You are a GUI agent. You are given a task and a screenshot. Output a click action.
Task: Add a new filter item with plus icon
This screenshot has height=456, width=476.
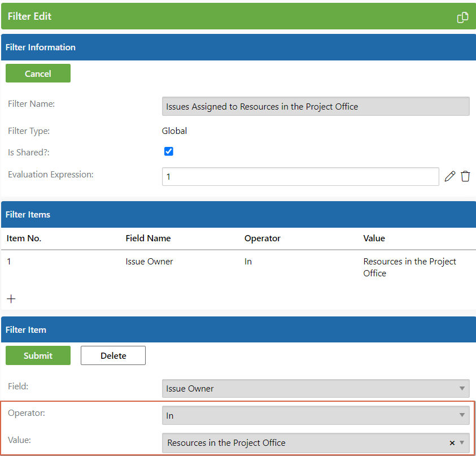click(11, 299)
